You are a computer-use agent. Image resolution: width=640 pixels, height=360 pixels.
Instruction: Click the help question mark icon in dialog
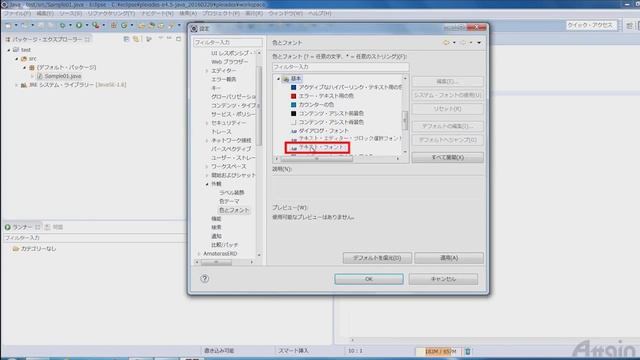[204, 279]
